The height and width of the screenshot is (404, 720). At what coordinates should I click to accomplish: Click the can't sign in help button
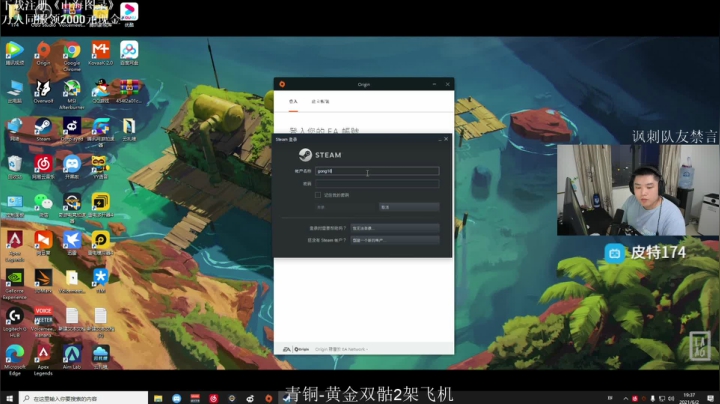tap(395, 228)
